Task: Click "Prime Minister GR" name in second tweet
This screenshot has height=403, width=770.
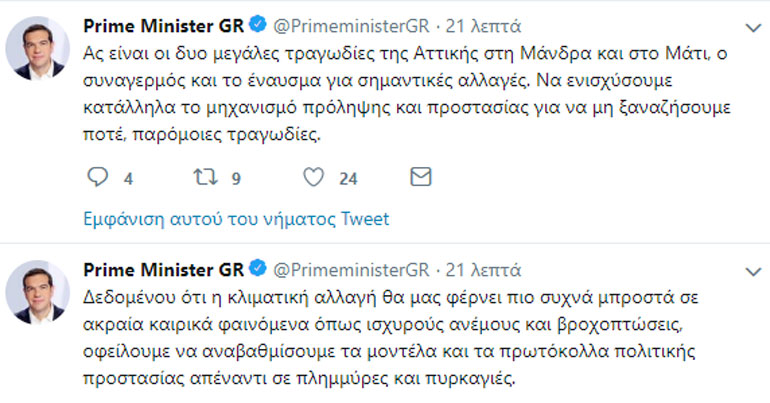Action: point(163,270)
